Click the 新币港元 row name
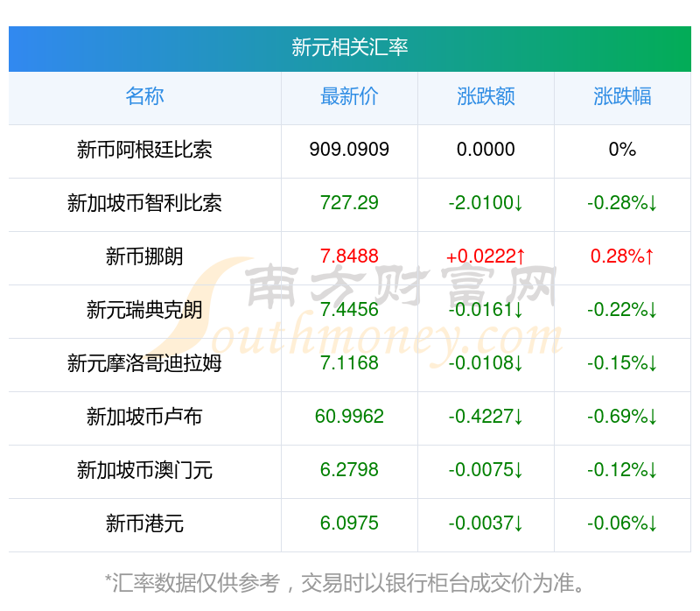Screen dimensions: 700x611 click(144, 523)
